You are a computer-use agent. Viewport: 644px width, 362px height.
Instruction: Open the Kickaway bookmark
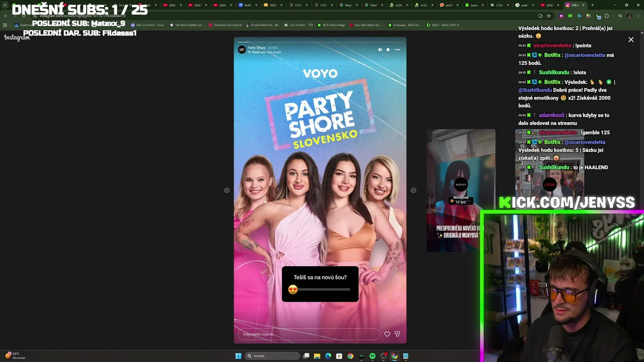point(405,25)
